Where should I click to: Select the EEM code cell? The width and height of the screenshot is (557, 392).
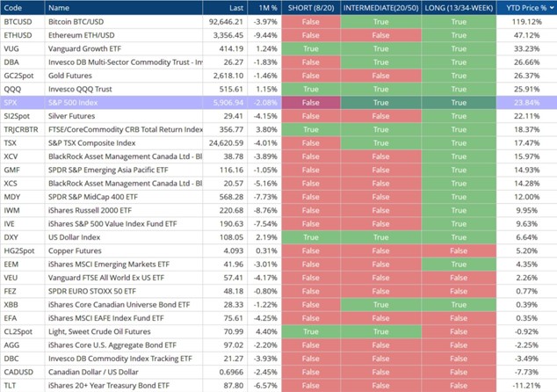pyautogui.click(x=22, y=265)
